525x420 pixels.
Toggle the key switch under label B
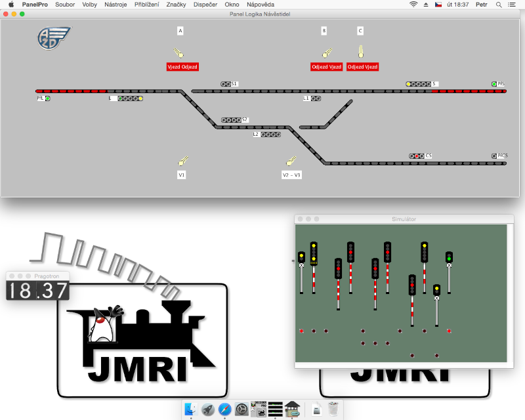[x=326, y=54]
